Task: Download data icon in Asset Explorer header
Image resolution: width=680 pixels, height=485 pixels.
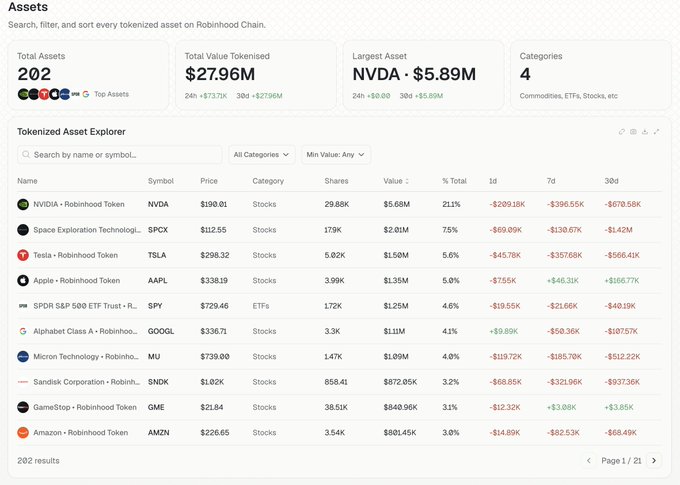Action: (645, 131)
